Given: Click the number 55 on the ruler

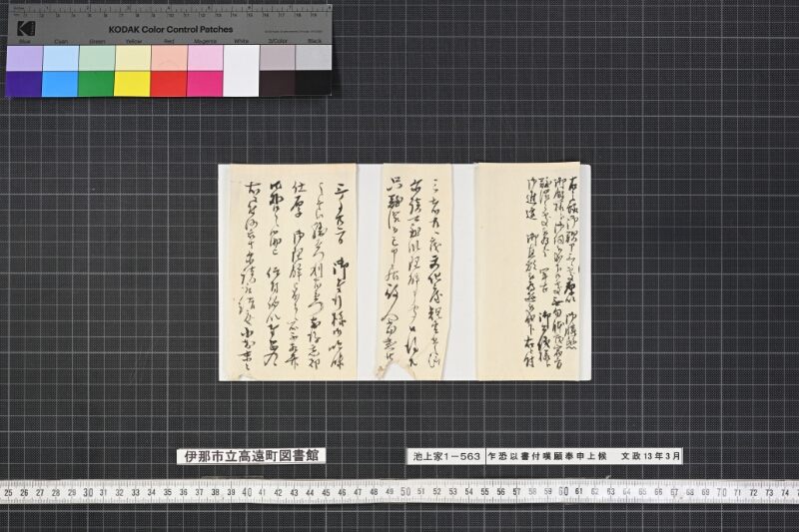Looking at the screenshot, I should point(484,492).
